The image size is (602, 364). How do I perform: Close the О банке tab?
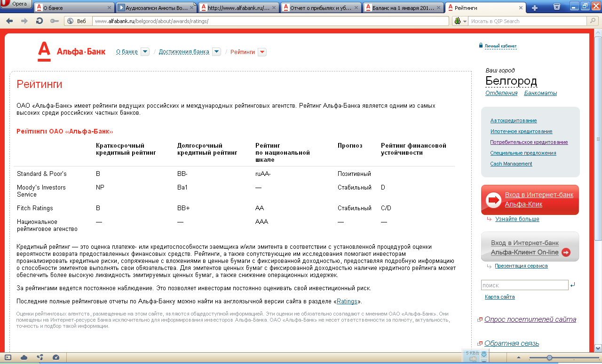point(110,8)
